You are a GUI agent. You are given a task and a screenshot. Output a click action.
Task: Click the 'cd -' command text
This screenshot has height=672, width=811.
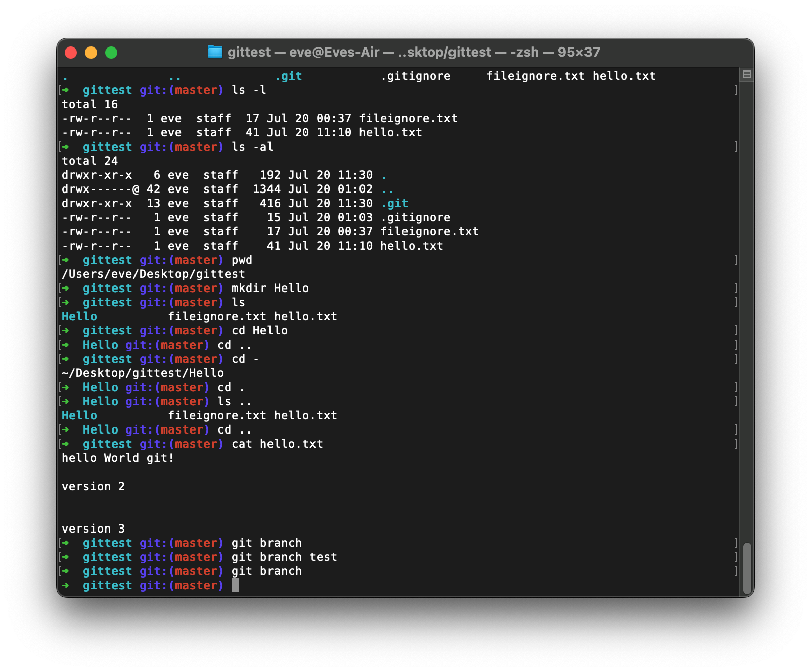click(245, 359)
